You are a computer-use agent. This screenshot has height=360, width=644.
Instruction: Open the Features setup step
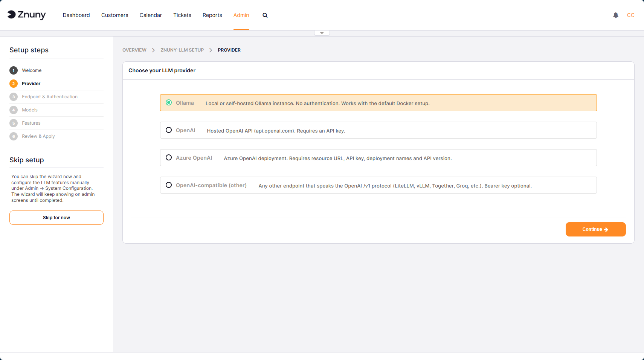pos(31,123)
